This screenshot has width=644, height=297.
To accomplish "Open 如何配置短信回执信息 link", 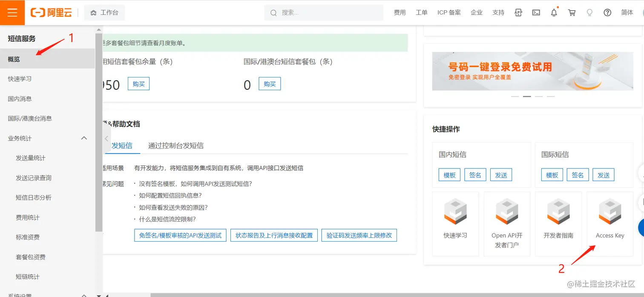I will 170,196.
